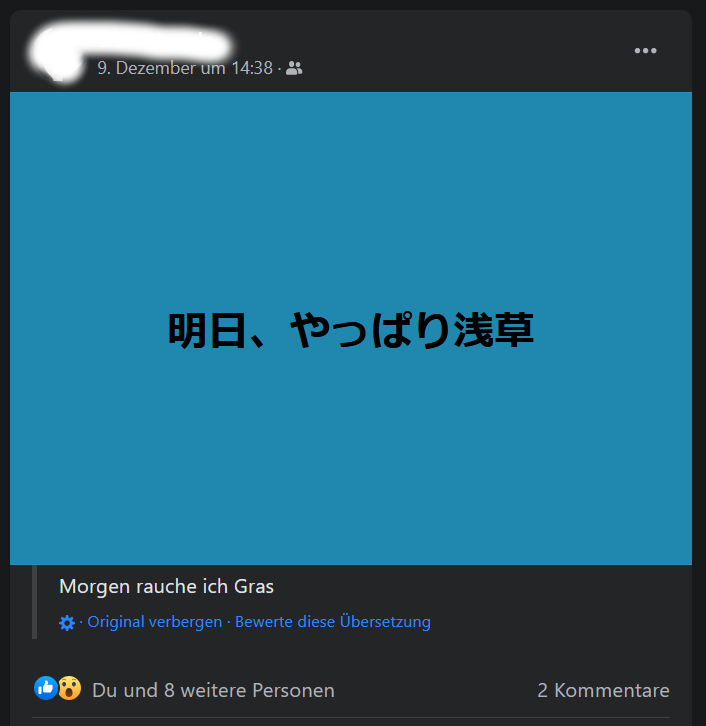Rate translation via Bewerte diese Übersetzung

(x=333, y=622)
